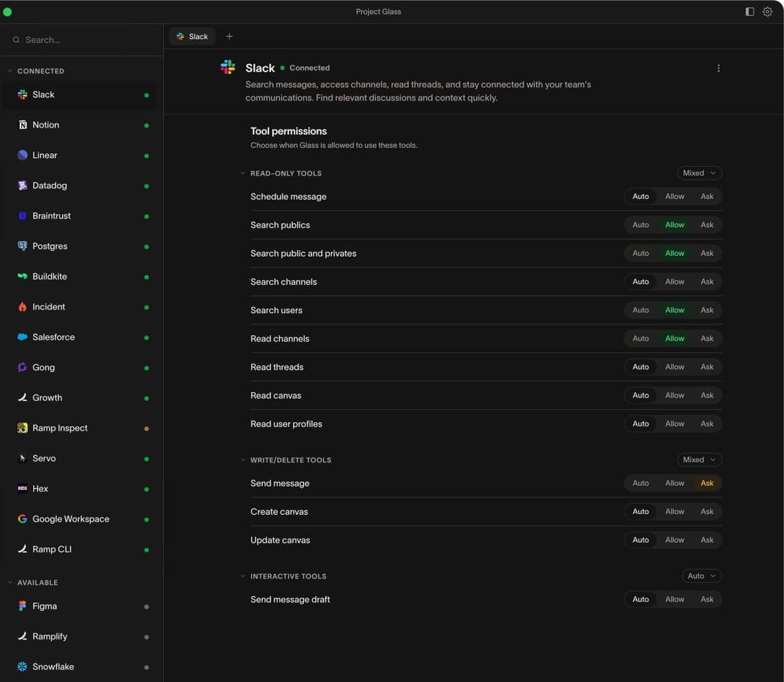Collapse the Interactive tools section chevron
Image resolution: width=784 pixels, height=682 pixels.
pos(243,576)
